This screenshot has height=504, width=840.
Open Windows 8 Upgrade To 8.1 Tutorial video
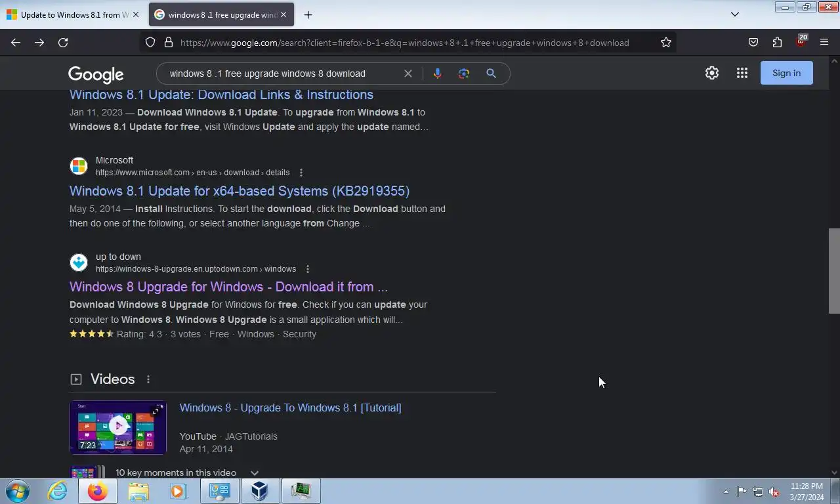click(x=290, y=408)
